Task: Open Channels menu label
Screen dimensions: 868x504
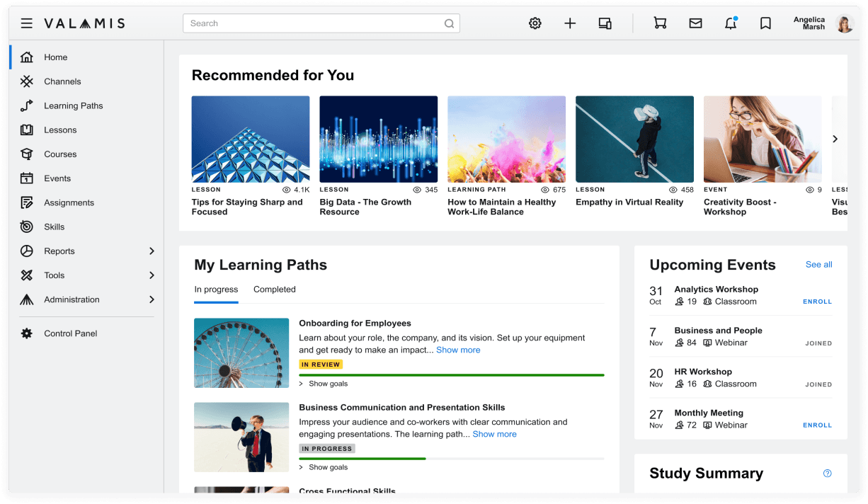Action: click(62, 81)
